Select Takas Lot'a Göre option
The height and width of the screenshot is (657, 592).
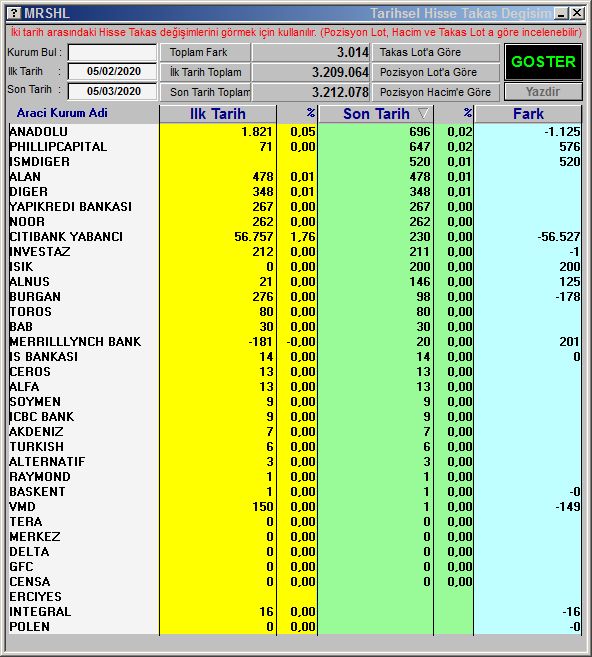[x=436, y=52]
